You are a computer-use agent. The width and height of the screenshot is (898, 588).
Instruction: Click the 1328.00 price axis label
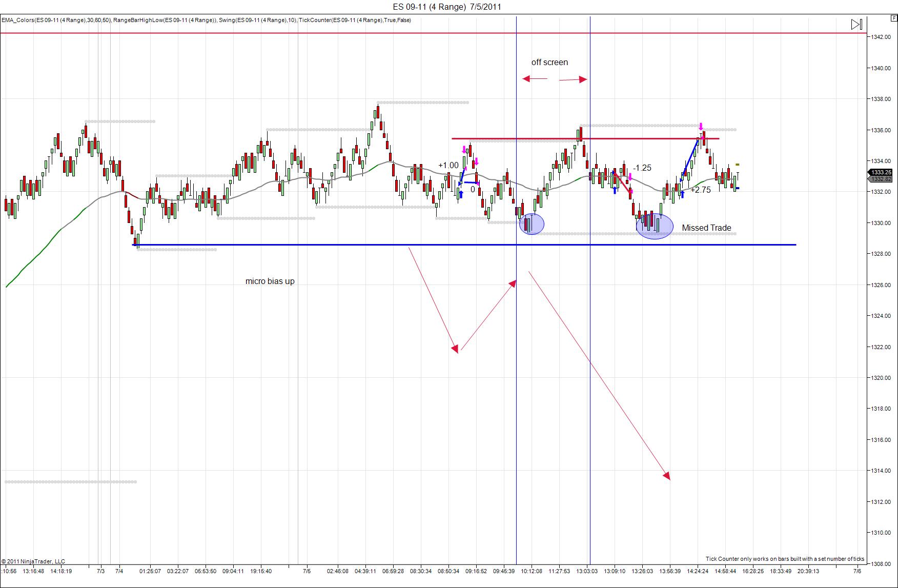(881, 254)
